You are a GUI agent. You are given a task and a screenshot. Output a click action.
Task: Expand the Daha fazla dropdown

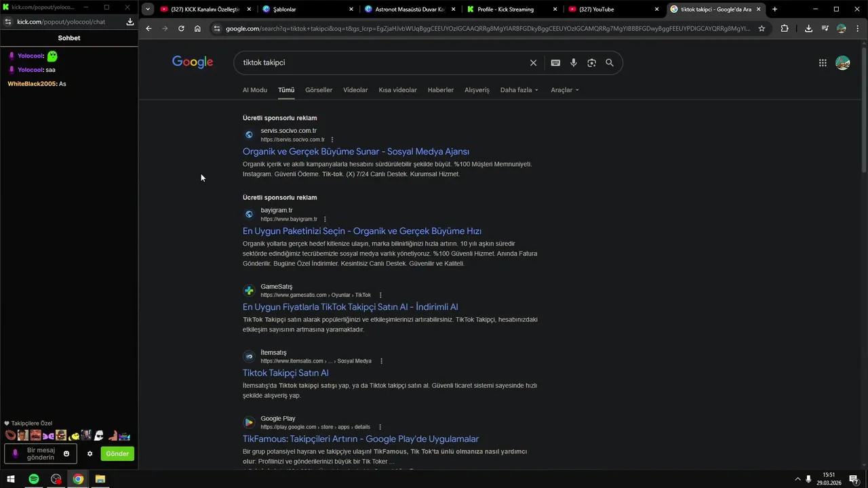click(519, 90)
